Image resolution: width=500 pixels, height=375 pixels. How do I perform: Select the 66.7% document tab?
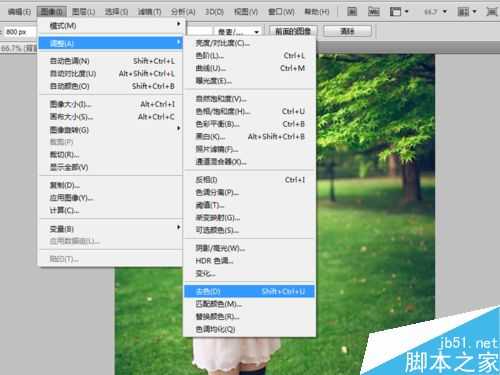pos(18,48)
